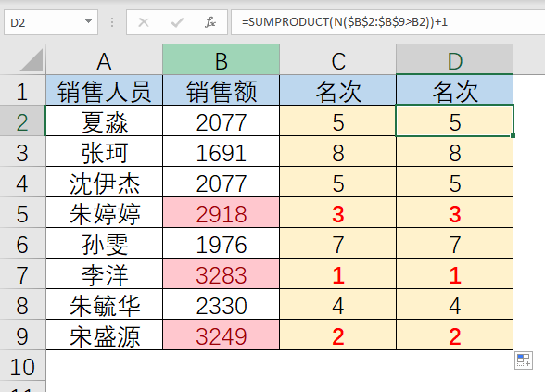Select cell containing 朱毓华
The height and width of the screenshot is (392, 545).
pos(104,304)
